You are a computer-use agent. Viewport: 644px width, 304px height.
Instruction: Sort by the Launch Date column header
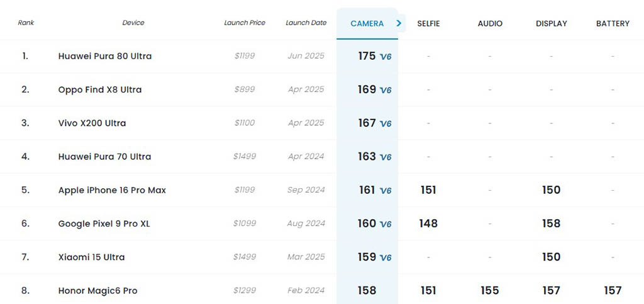click(306, 23)
